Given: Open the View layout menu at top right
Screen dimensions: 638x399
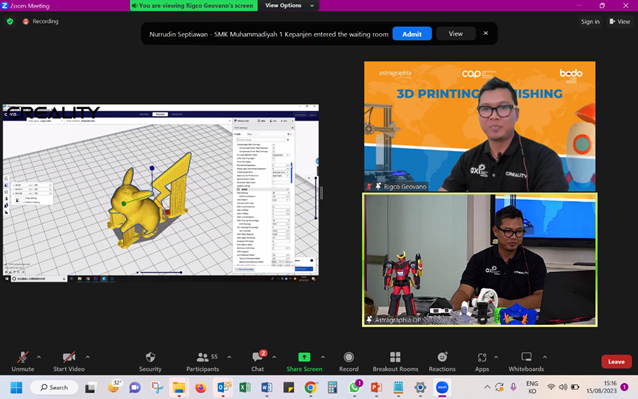Looking at the screenshot, I should (x=620, y=22).
